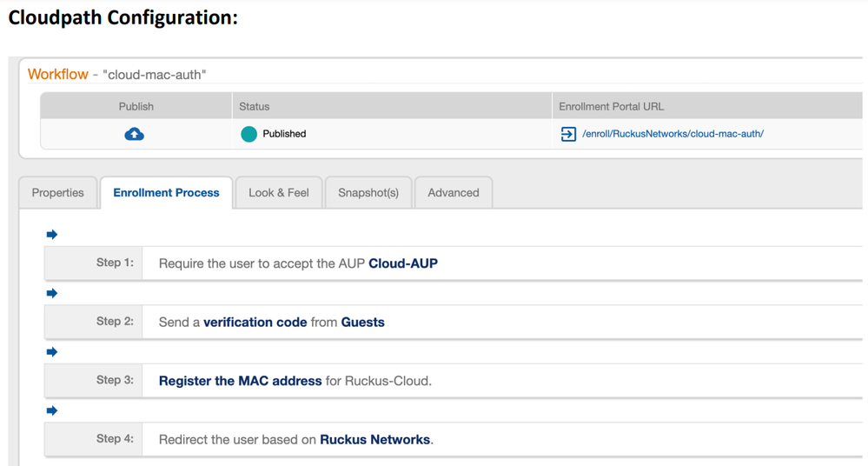
Task: Click the blue arrow above Step 3
Action: 52,352
